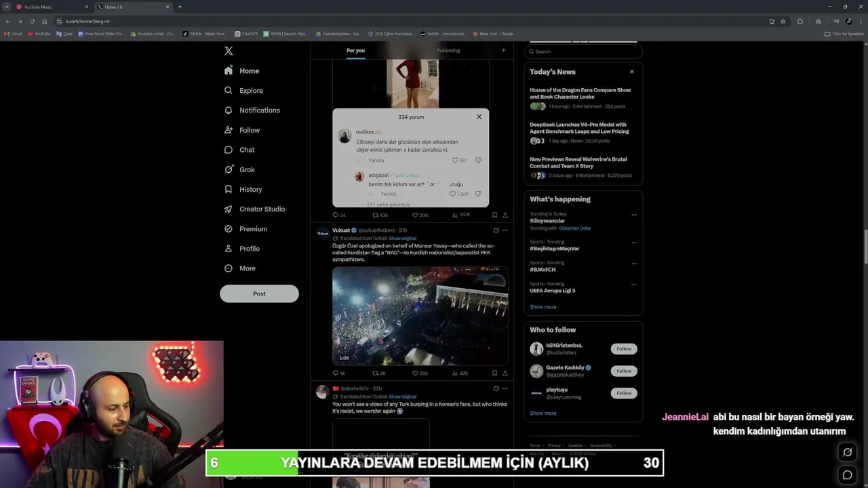This screenshot has width=868, height=488.
Task: Open options for the #BeşiktaşınMaçıVar trend
Action: (x=634, y=243)
